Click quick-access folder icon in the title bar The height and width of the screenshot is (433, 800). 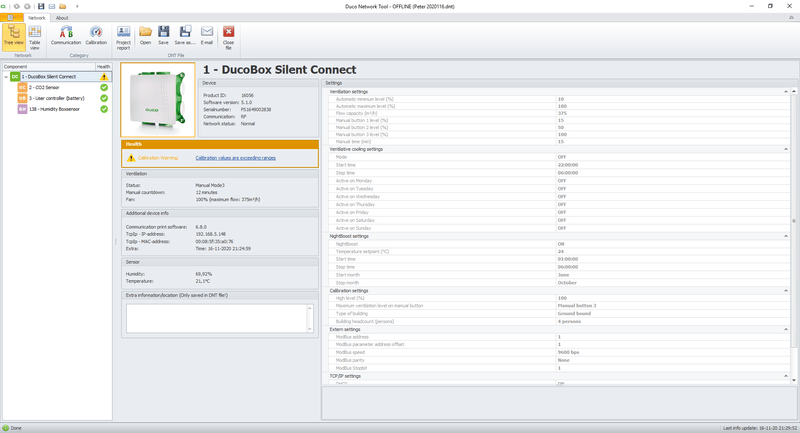tap(63, 6)
